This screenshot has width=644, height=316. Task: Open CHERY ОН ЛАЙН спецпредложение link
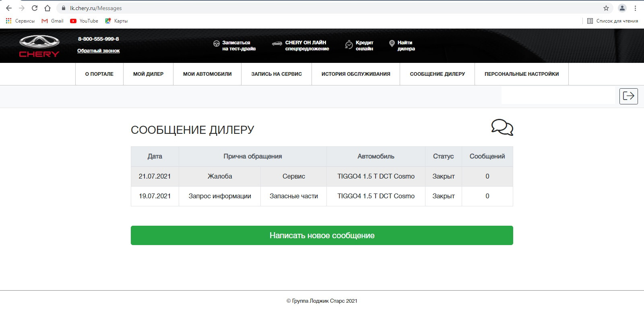(307, 46)
